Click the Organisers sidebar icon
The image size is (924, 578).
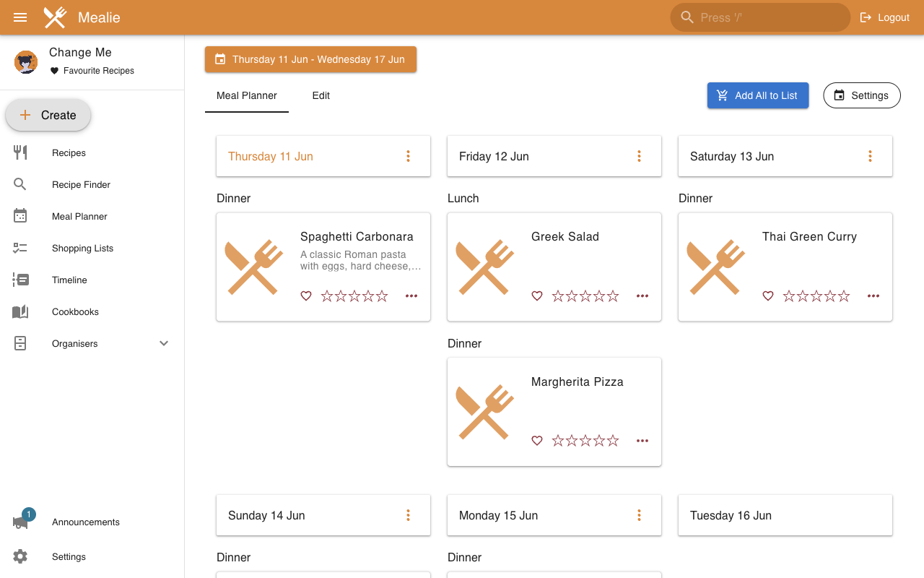pos(20,344)
